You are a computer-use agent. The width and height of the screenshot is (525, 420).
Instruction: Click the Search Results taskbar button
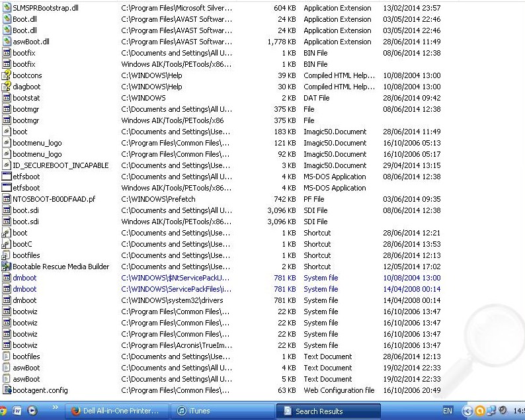click(x=329, y=411)
